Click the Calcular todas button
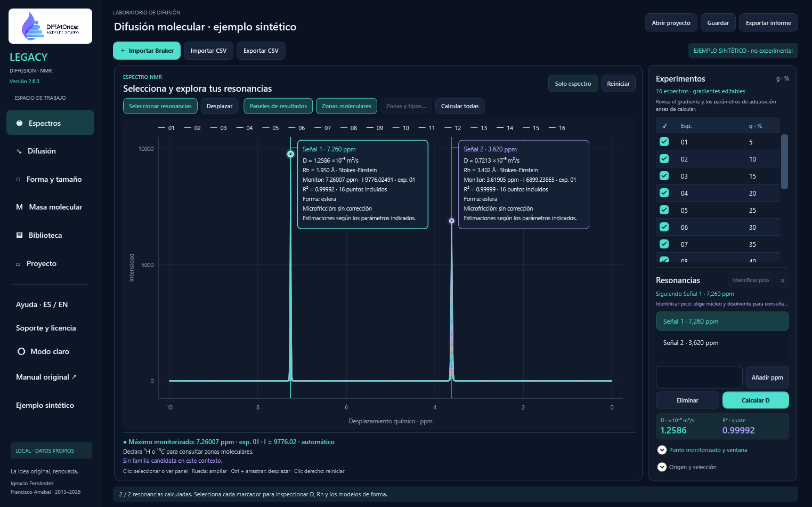Screen dimensions: 812x507 [x=460, y=106]
